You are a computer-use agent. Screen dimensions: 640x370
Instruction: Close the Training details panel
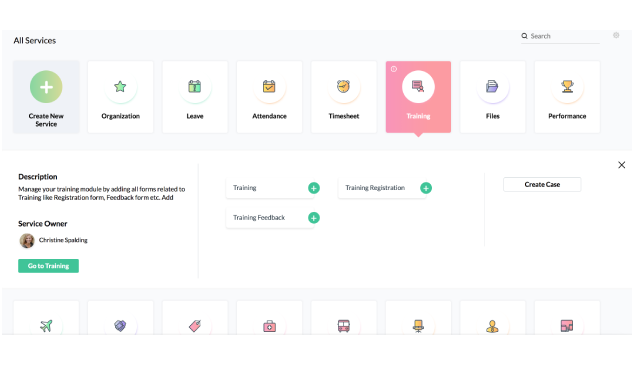[622, 165]
